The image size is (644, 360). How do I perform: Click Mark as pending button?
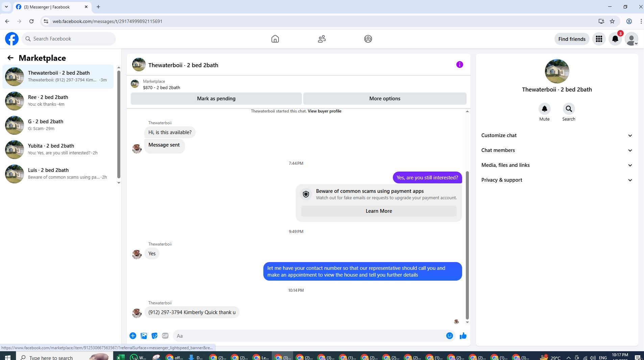point(216,99)
